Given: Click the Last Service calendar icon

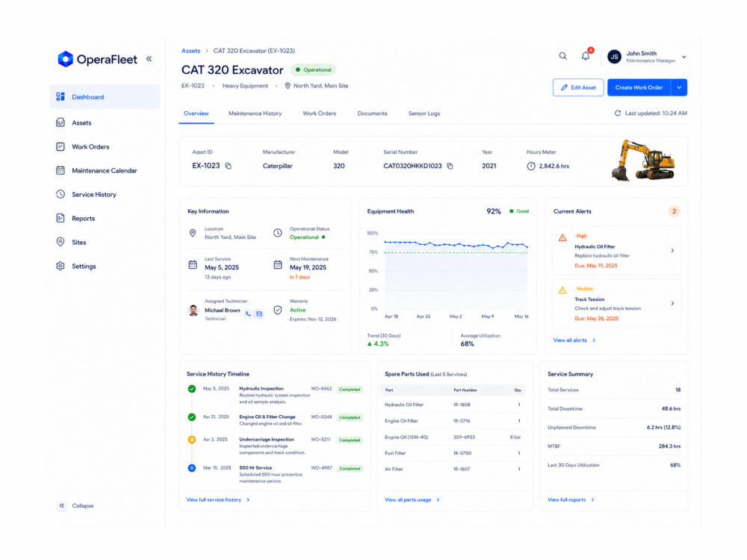Looking at the screenshot, I should [x=193, y=264].
